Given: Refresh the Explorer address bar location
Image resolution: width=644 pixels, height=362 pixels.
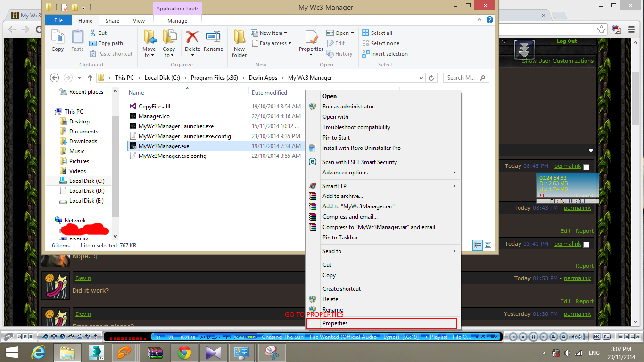Looking at the screenshot, I should (431, 78).
